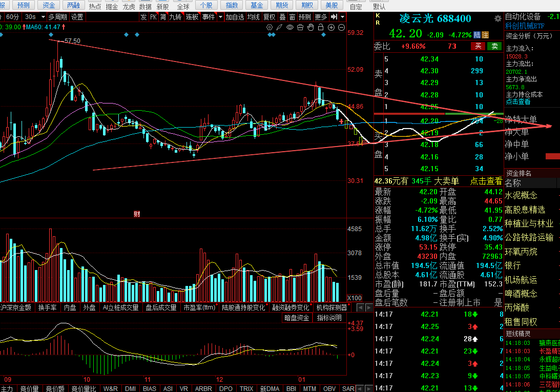
Task: Open the 更多 toolbar menu
Action: point(321,17)
